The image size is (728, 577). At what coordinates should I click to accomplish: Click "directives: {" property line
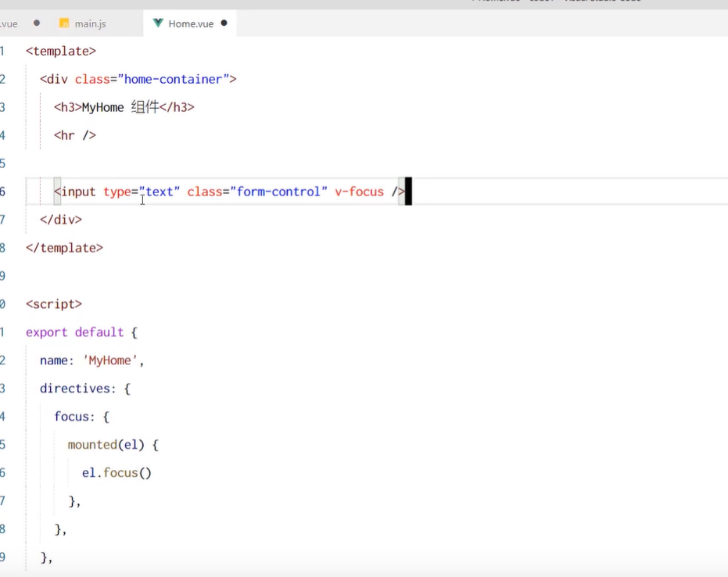85,389
